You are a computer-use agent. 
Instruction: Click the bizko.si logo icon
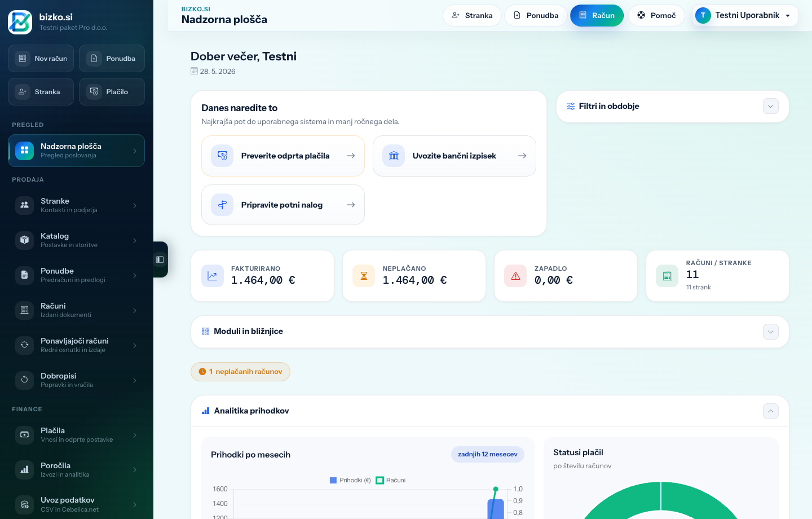click(x=20, y=22)
